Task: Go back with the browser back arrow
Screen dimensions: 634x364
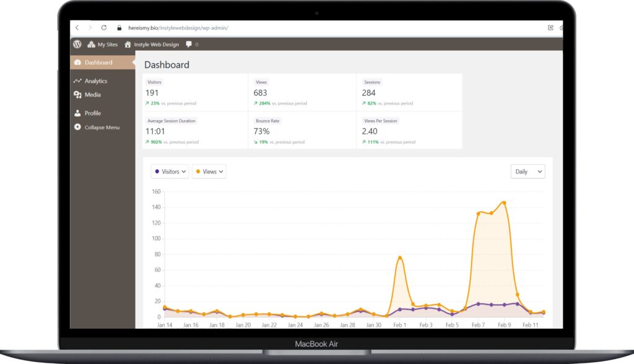Action: coord(77,28)
